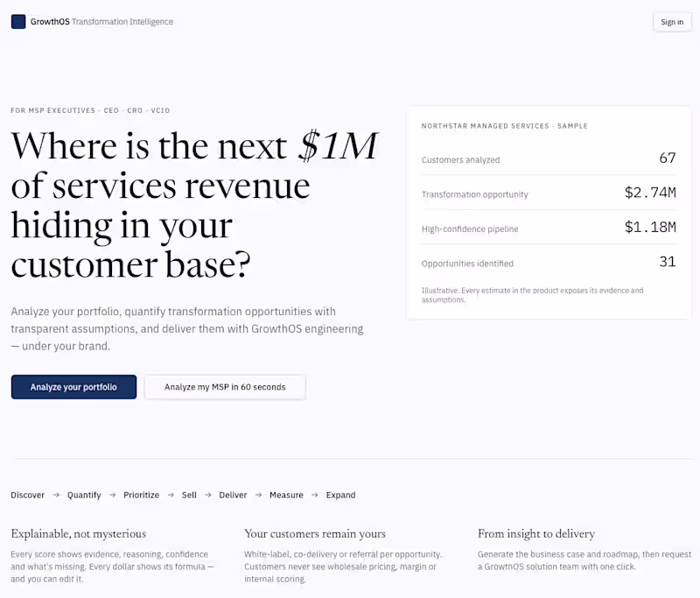This screenshot has width=700, height=598.
Task: Click the 31 opportunities value
Action: click(668, 261)
